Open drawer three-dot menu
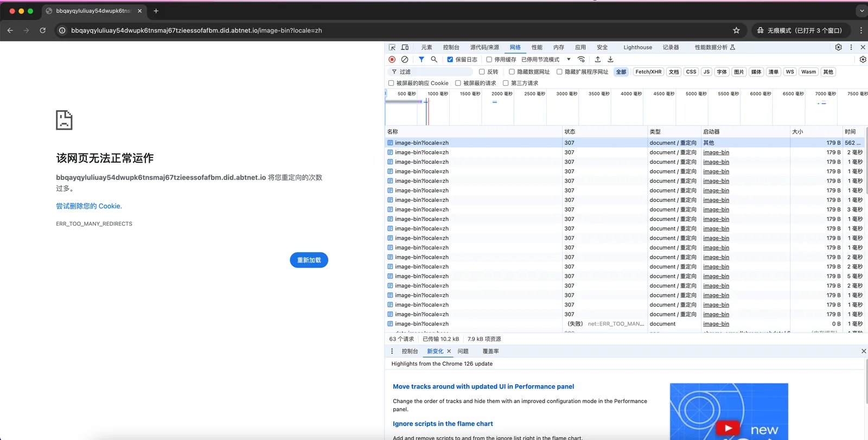This screenshot has width=868, height=440. point(392,351)
